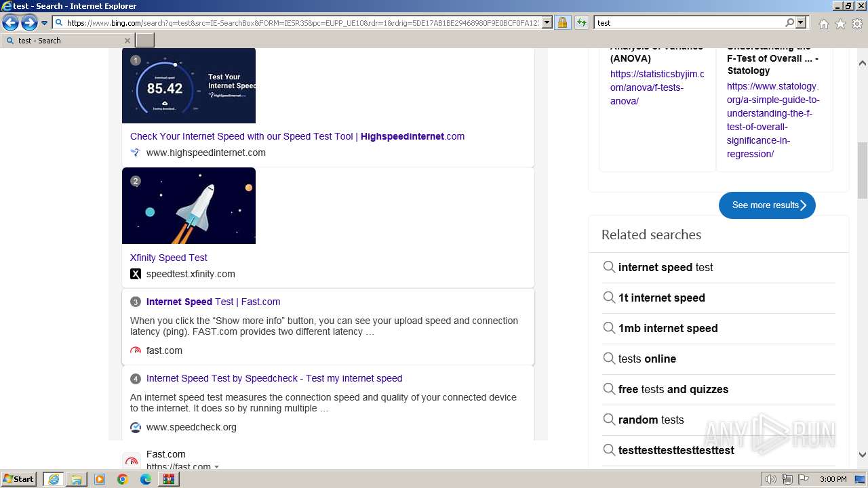This screenshot has width=868, height=488.
Task: Close the 'test - Search' tab
Action: pyautogui.click(x=127, y=41)
